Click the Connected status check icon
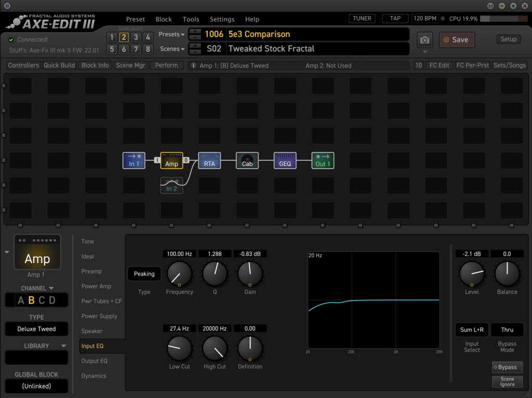Viewport: 532px width, 398px height. coord(11,39)
